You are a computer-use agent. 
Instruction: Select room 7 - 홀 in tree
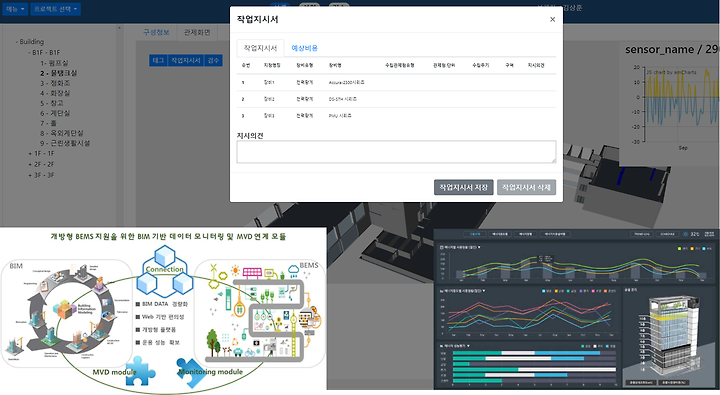48,123
